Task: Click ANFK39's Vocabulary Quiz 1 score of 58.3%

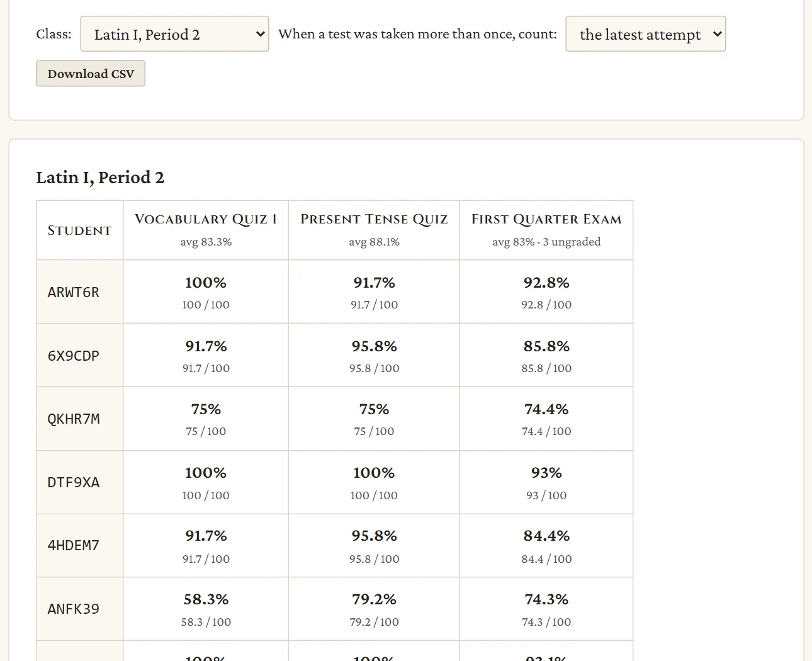Action: (206, 599)
